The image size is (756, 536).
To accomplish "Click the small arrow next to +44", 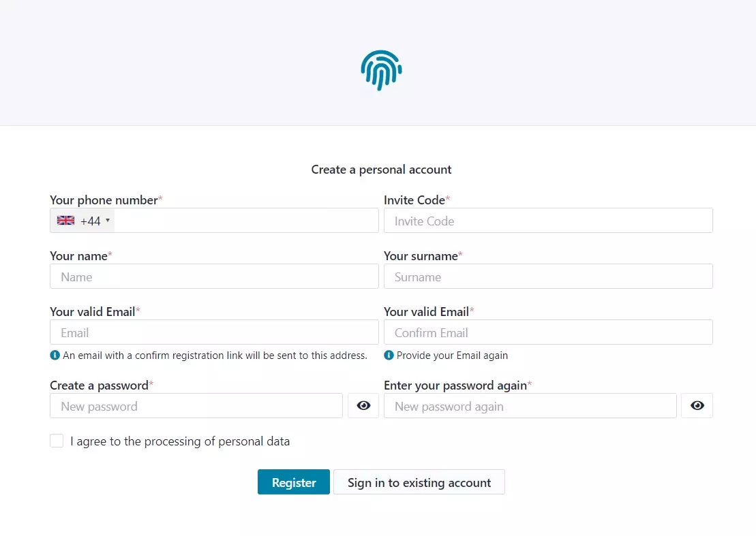I will coord(108,221).
